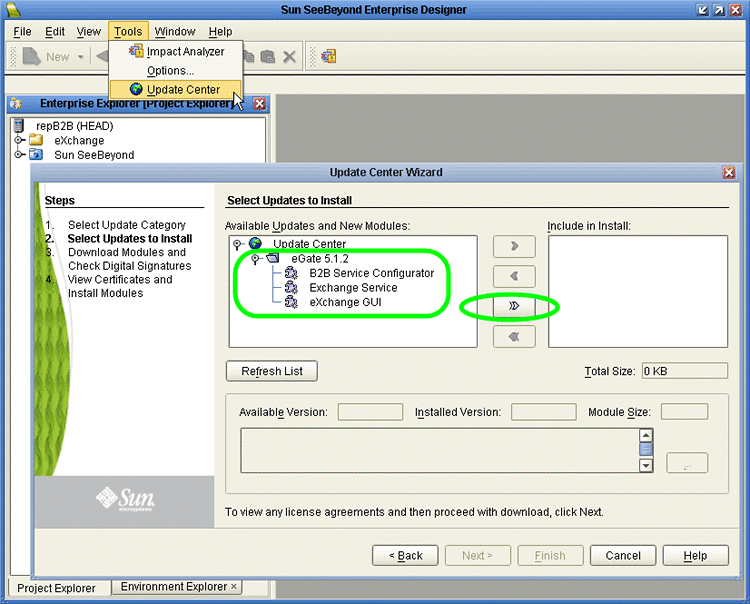Click the Copy toolbar icon
Image resolution: width=750 pixels, height=604 pixels.
(249, 56)
